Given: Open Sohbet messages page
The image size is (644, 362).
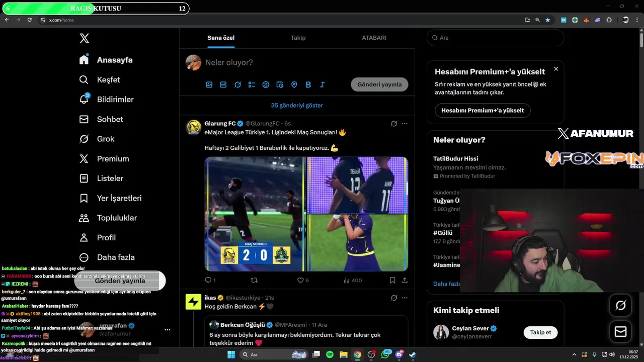Looking at the screenshot, I should tap(101, 119).
